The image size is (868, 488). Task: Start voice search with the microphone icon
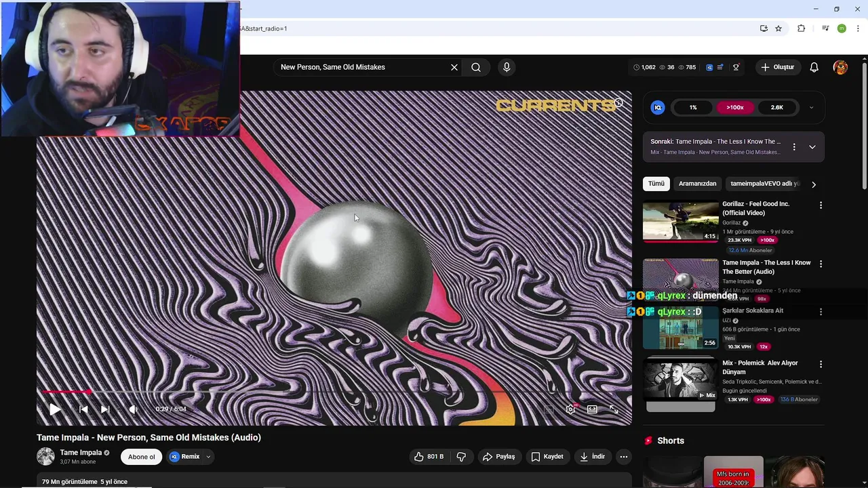click(507, 67)
